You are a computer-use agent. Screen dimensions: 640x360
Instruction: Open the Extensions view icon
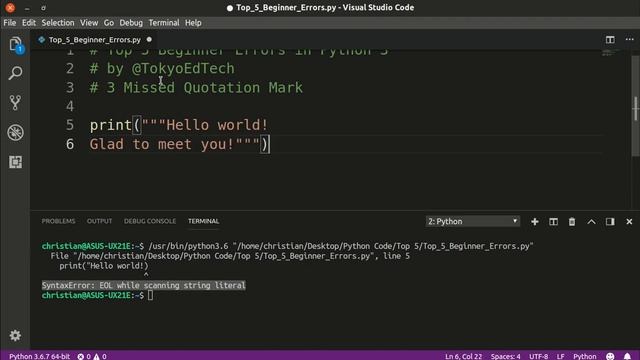pos(15,162)
